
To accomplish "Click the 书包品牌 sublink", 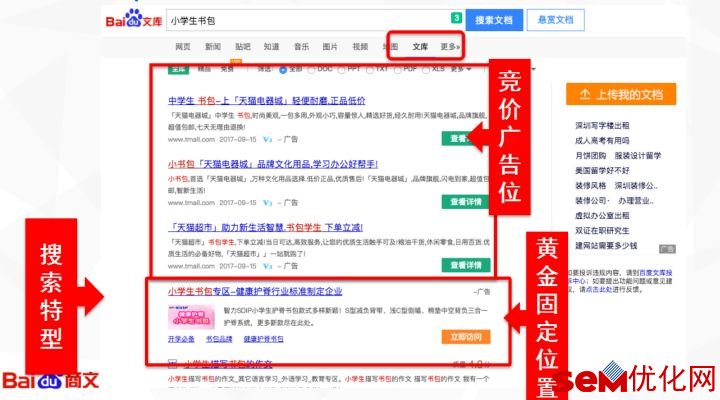I will [x=219, y=339].
